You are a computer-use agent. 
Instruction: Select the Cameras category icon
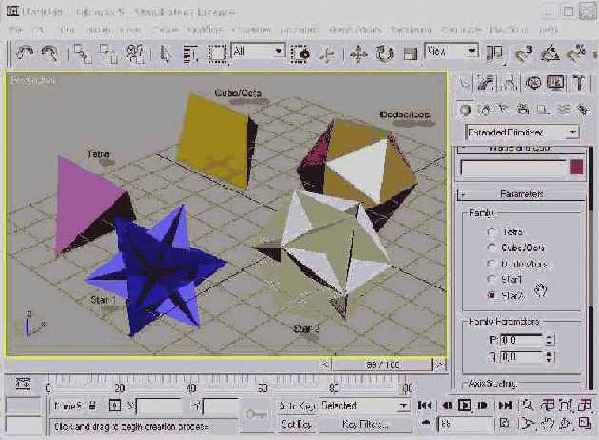[x=523, y=110]
